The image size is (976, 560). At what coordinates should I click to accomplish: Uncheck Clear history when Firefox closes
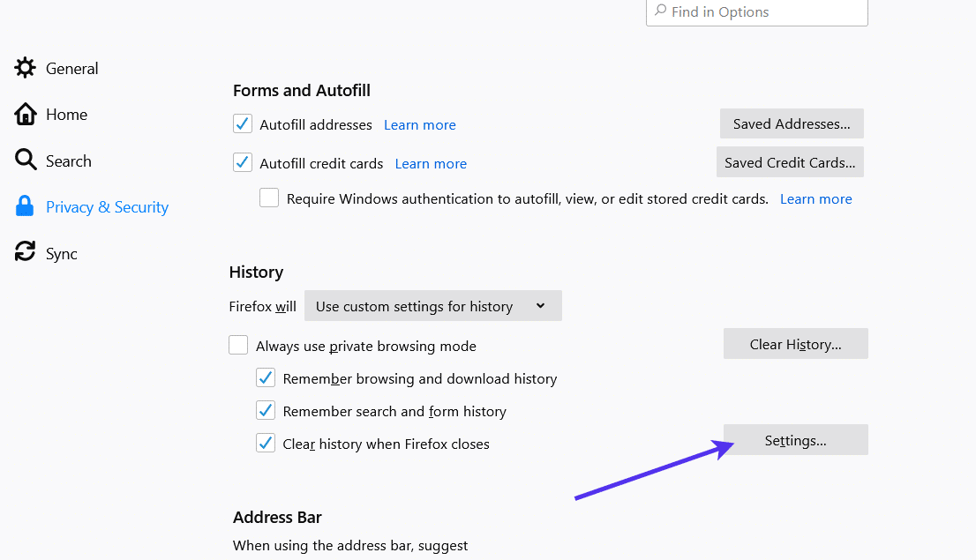pyautogui.click(x=266, y=443)
